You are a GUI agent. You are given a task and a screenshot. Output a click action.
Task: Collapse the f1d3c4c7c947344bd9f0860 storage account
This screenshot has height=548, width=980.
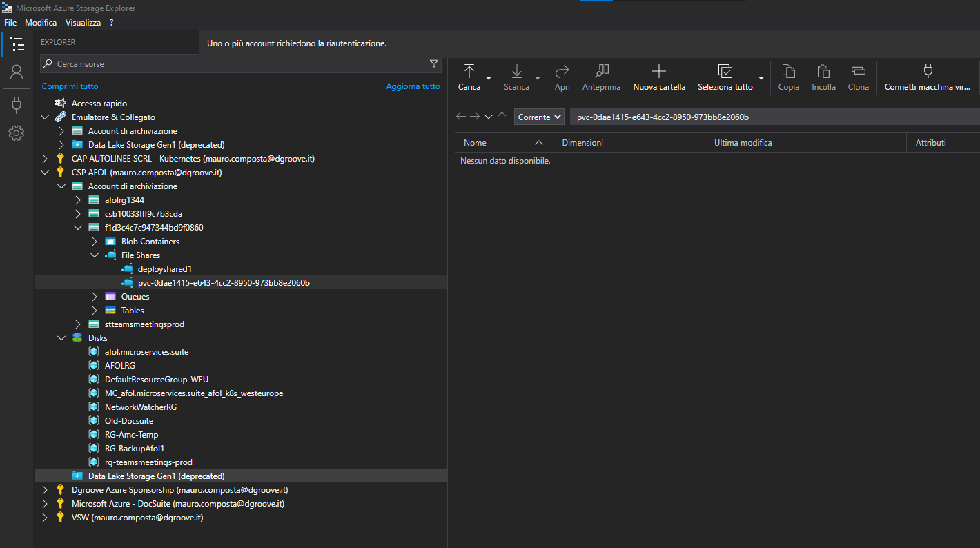(78, 227)
